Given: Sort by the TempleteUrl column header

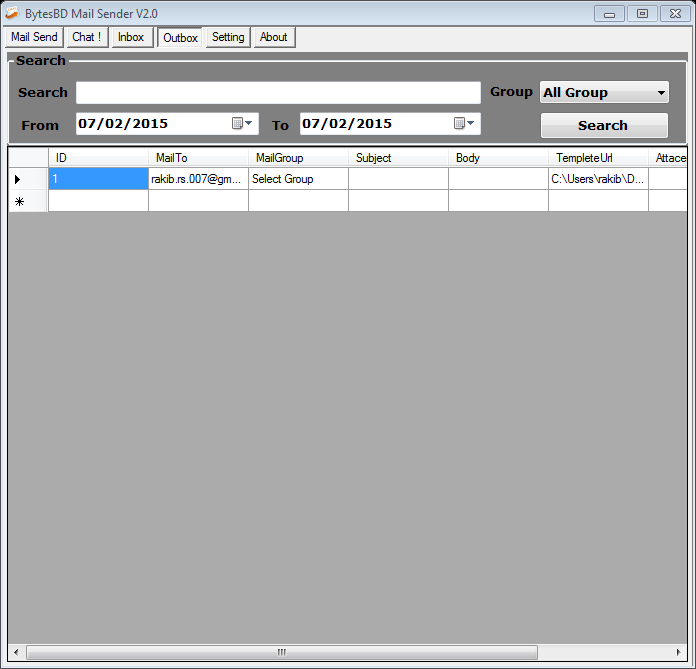Looking at the screenshot, I should click(598, 158).
